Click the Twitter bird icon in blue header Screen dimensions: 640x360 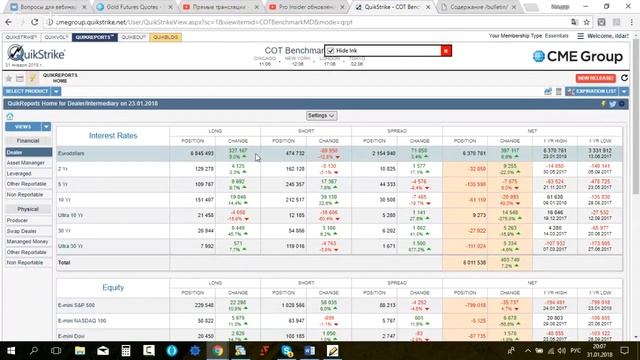(612, 104)
